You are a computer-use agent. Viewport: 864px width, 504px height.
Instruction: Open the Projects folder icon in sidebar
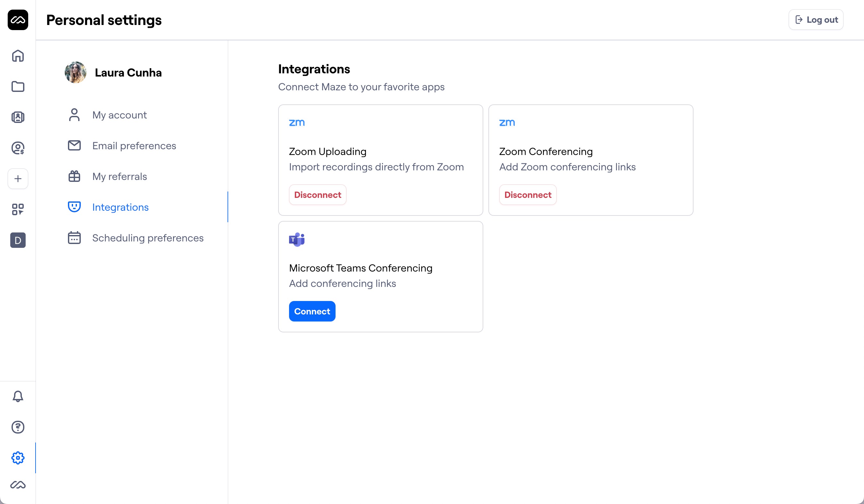pyautogui.click(x=18, y=87)
